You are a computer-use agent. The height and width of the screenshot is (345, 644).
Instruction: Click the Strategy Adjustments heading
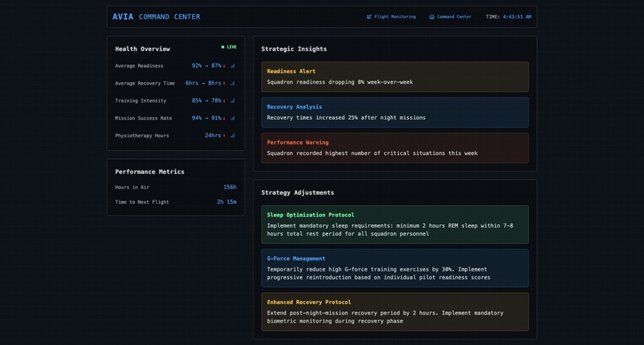point(298,192)
